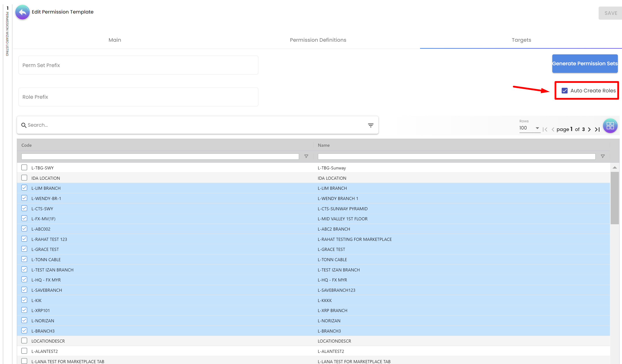Click the back arrow icon
The width and height of the screenshot is (622, 364).
(x=23, y=12)
